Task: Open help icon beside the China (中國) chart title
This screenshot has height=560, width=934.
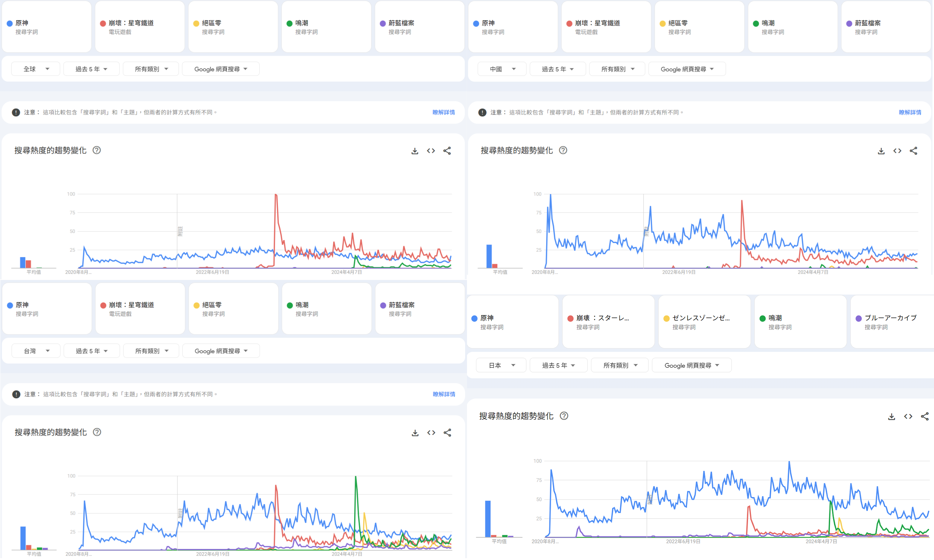Action: coord(563,150)
